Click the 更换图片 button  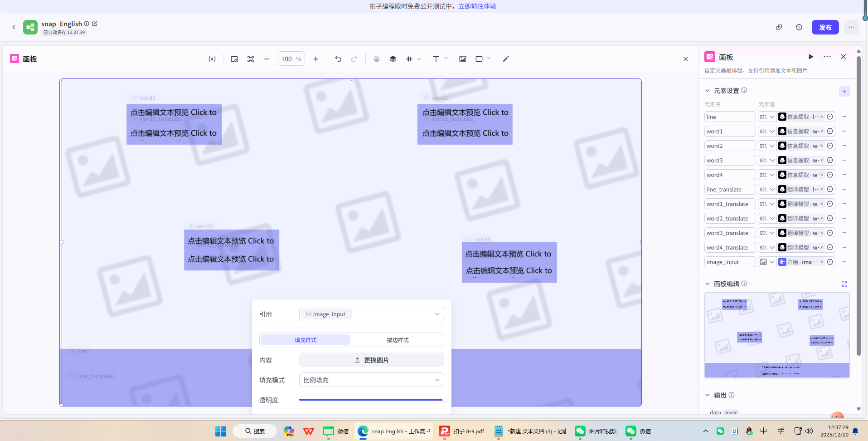tap(372, 360)
